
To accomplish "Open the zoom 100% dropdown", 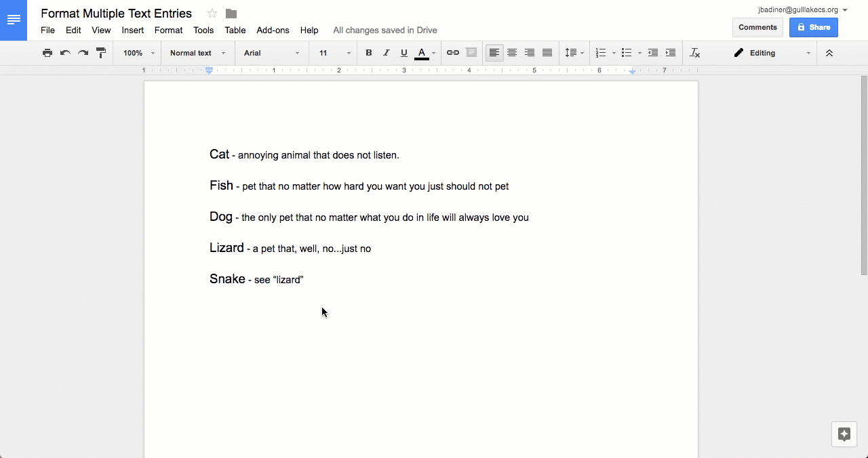I will (x=138, y=53).
